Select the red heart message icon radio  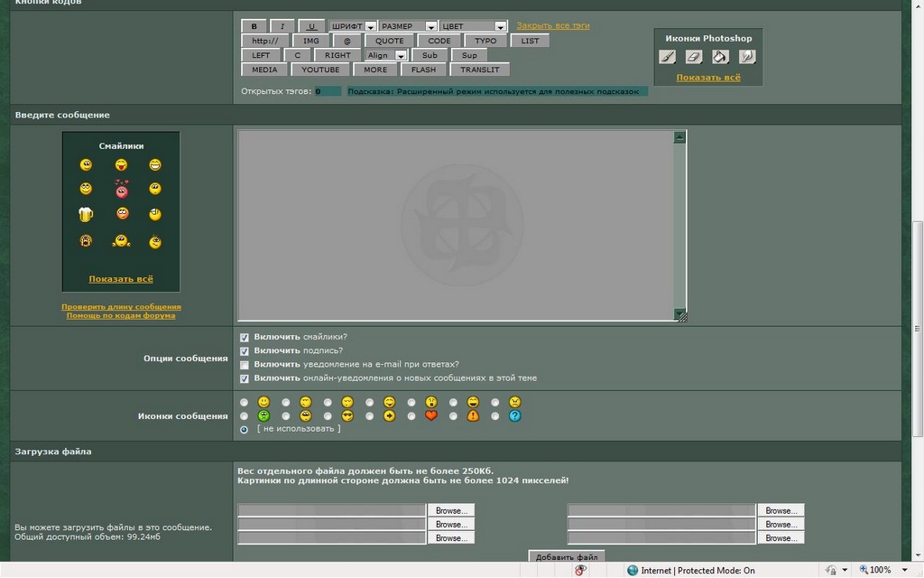point(411,416)
